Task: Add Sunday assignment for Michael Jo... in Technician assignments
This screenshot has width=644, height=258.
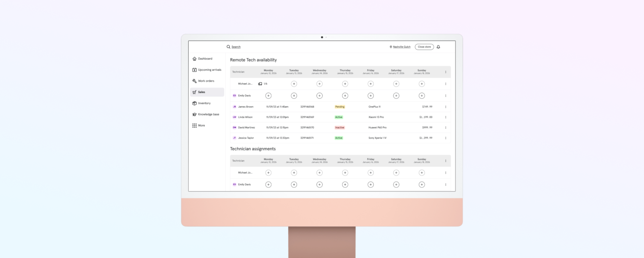Action: (422, 173)
